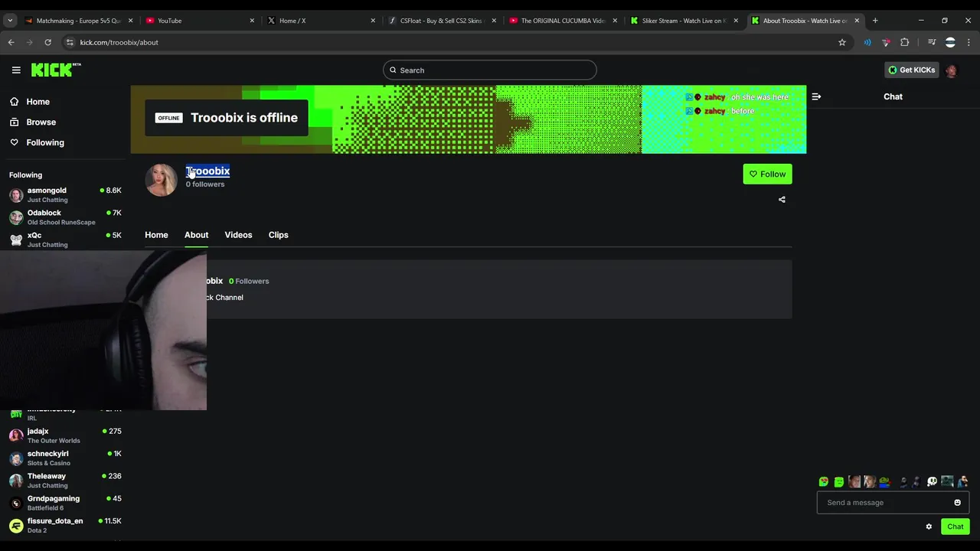Insert the Pepe frog emote
This screenshot has height=551, width=980.
point(885,482)
